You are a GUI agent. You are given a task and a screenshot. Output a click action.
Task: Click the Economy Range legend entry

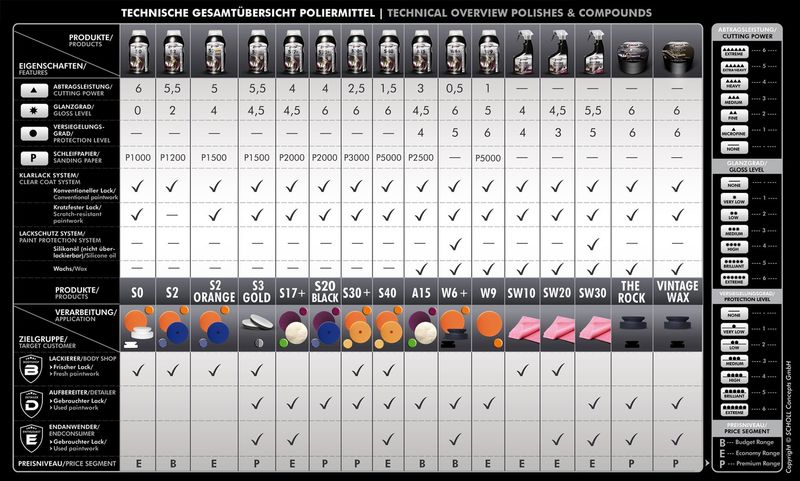(749, 453)
